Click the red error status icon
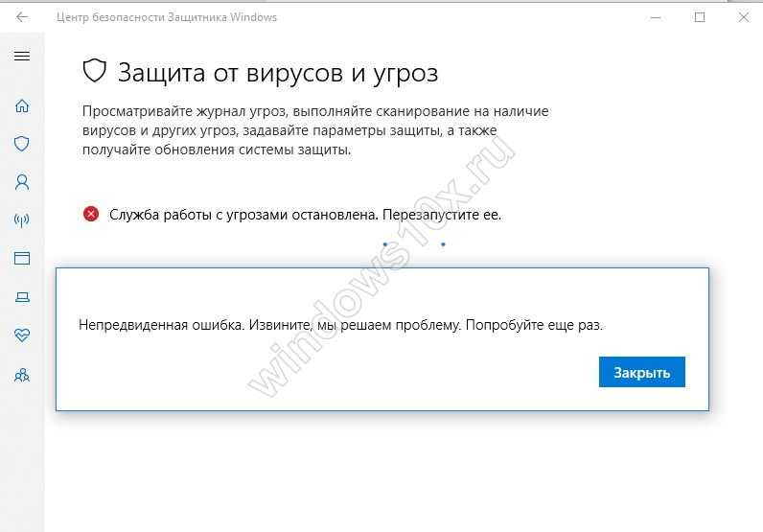The image size is (763, 532). [x=91, y=214]
